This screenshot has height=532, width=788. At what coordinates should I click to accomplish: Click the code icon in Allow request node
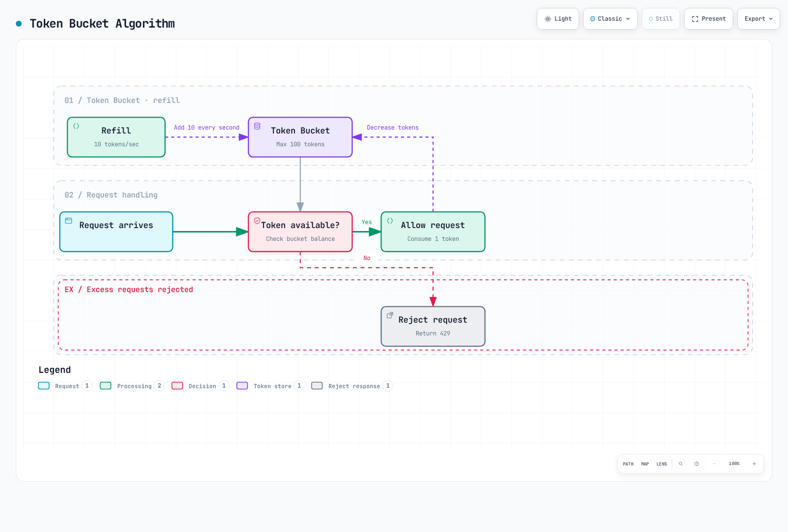(x=390, y=221)
